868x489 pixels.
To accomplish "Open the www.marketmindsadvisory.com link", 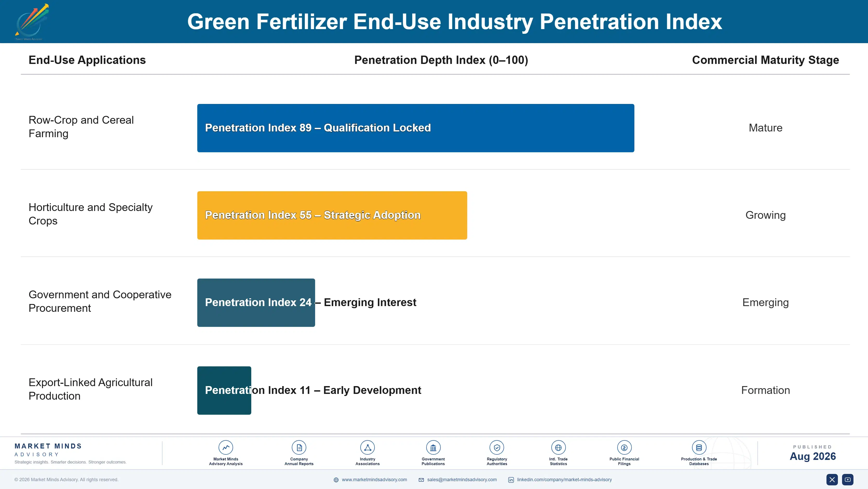I will tap(374, 480).
